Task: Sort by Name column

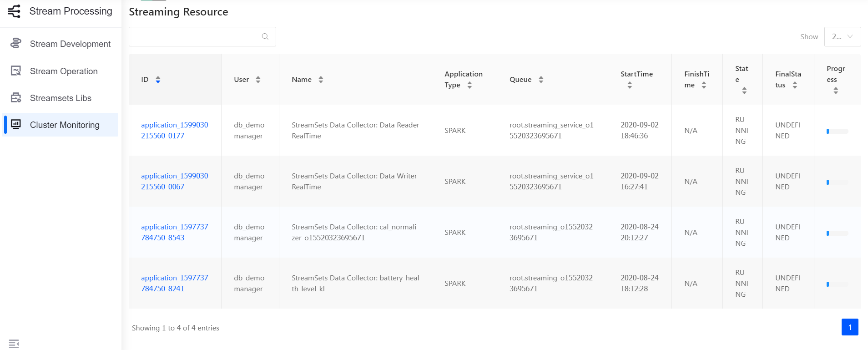Action: 321,80
